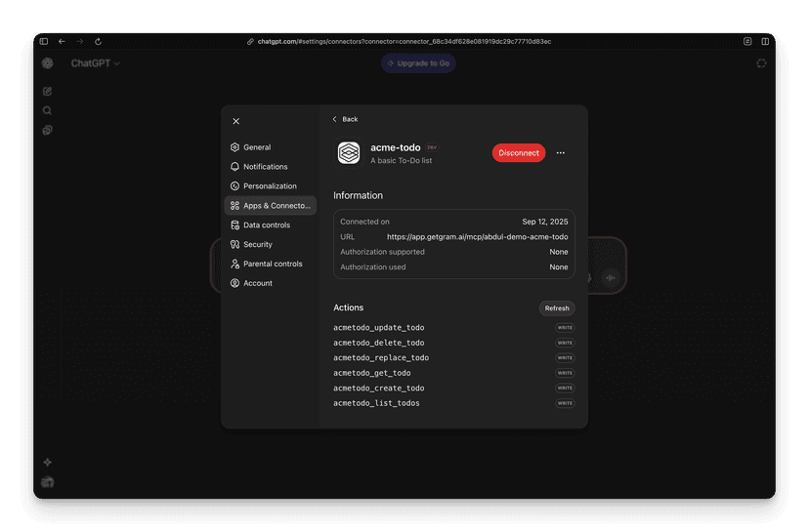The width and height of the screenshot is (809, 532).
Task: Reload page using browser refresh icon
Action: click(98, 41)
